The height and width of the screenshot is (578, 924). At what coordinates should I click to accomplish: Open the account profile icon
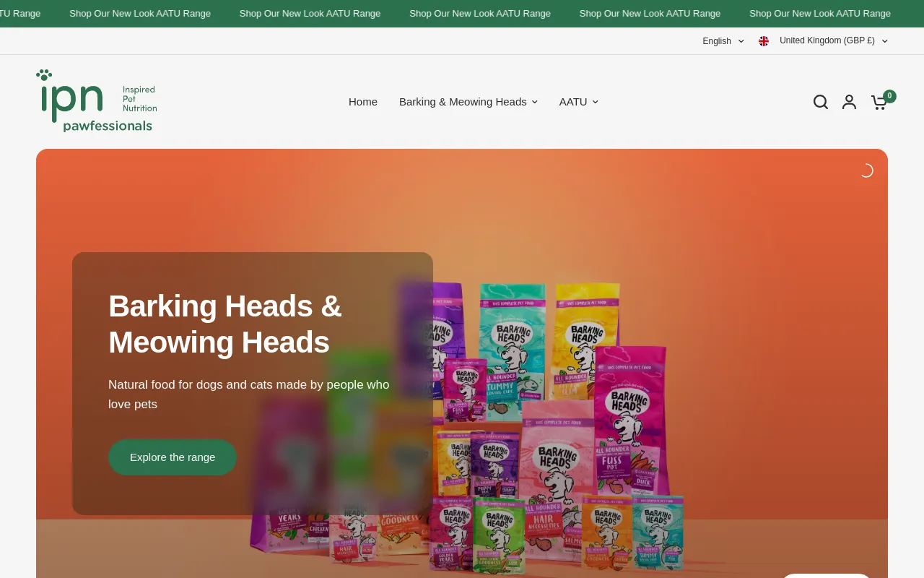(849, 102)
